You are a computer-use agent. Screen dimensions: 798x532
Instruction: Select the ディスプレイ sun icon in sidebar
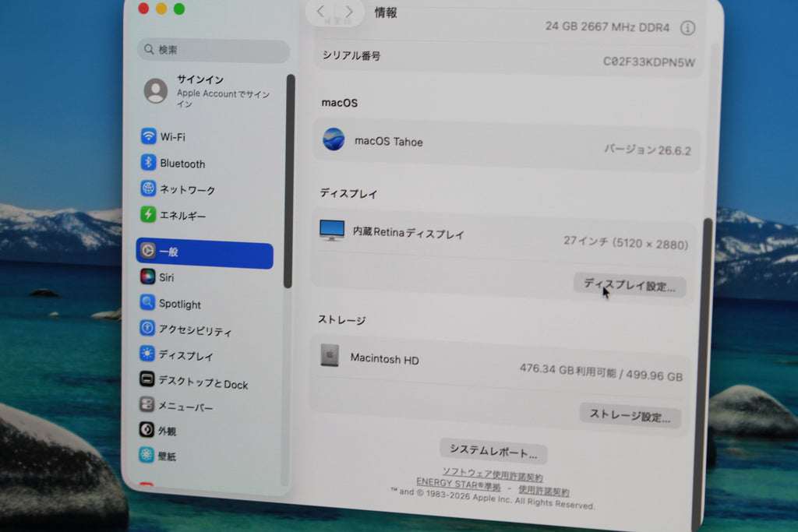coord(147,353)
